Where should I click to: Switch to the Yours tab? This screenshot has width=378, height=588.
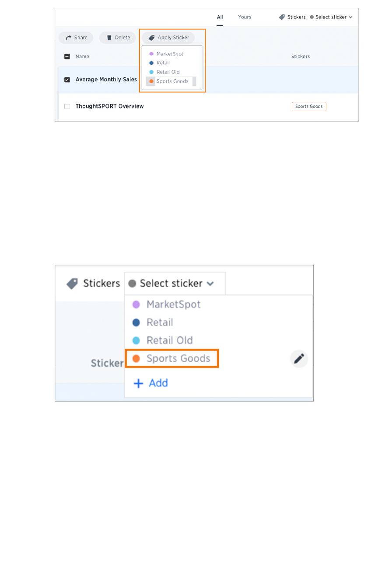point(245,17)
